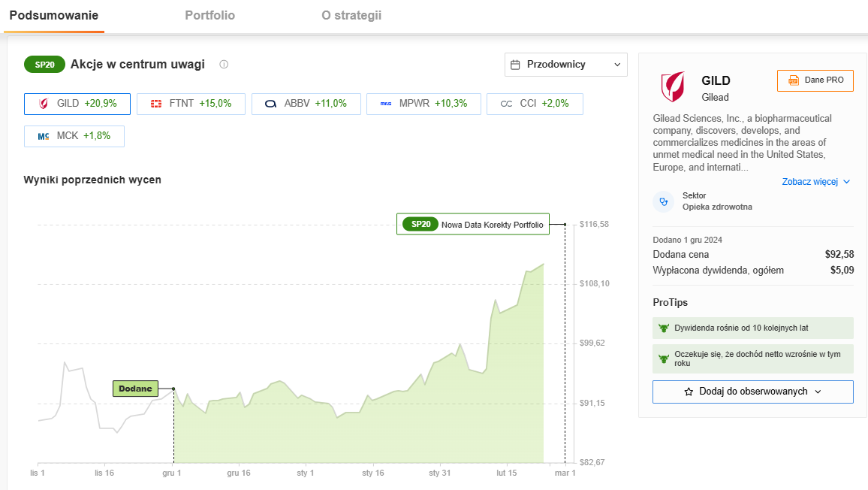The width and height of the screenshot is (868, 490).
Task: Click first ProTip bull icon for dividend
Action: pyautogui.click(x=664, y=328)
